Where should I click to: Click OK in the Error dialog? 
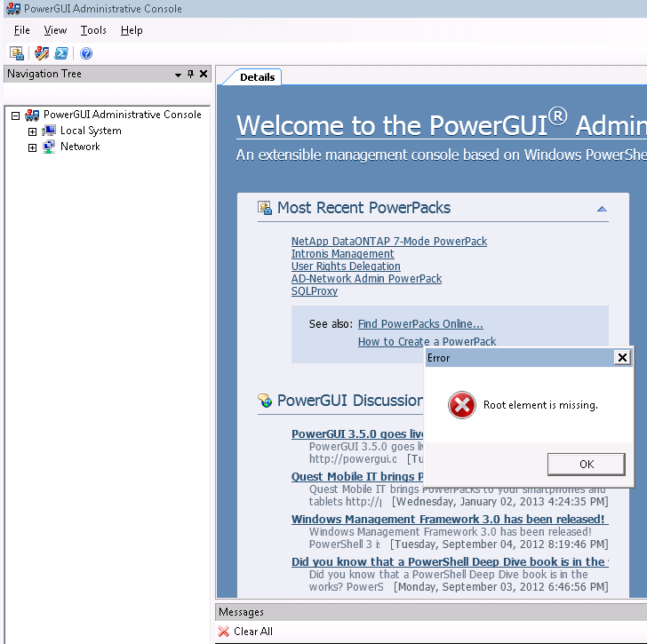587,465
